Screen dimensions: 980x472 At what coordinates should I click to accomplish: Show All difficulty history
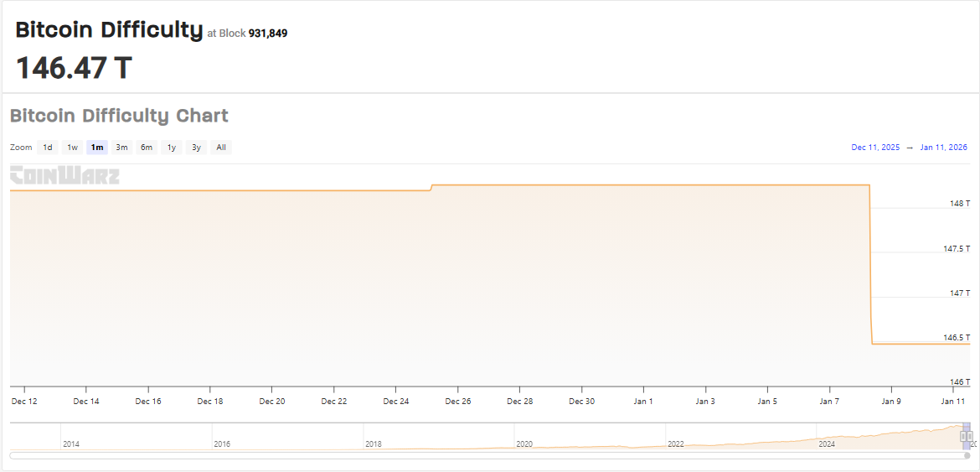221,148
